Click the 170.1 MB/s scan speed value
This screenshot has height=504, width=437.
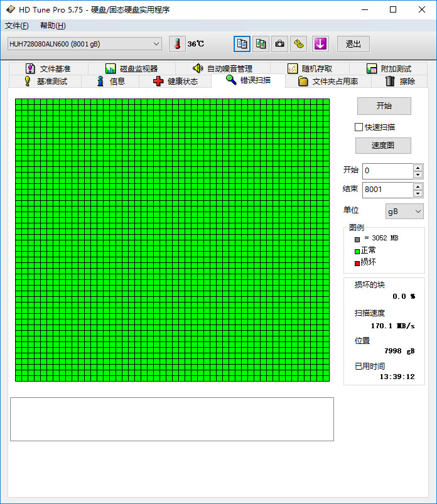[x=392, y=326]
